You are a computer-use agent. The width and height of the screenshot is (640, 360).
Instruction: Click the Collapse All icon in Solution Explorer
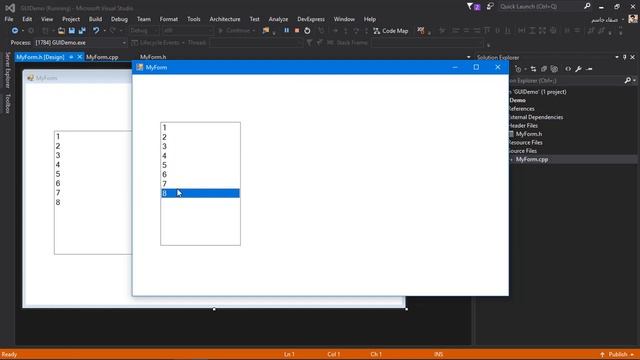pyautogui.click(x=544, y=69)
